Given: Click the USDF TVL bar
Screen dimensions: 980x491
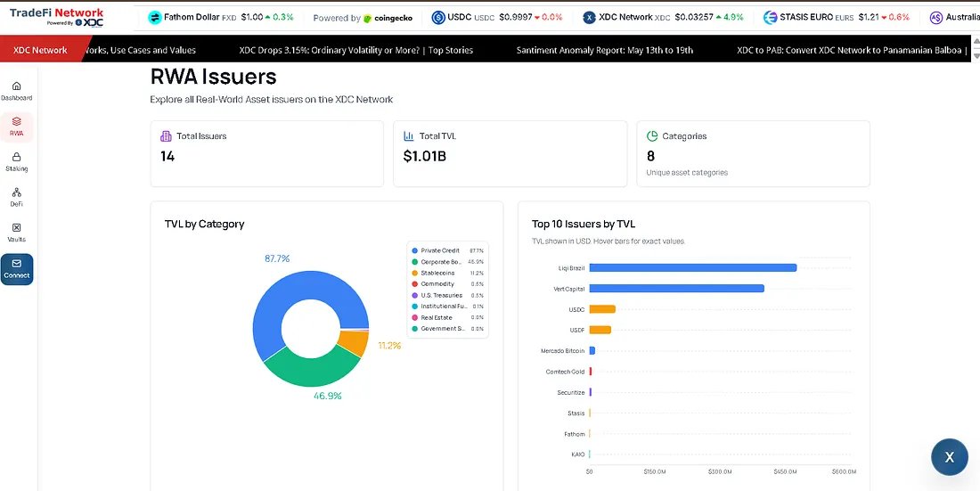Looking at the screenshot, I should tap(600, 330).
